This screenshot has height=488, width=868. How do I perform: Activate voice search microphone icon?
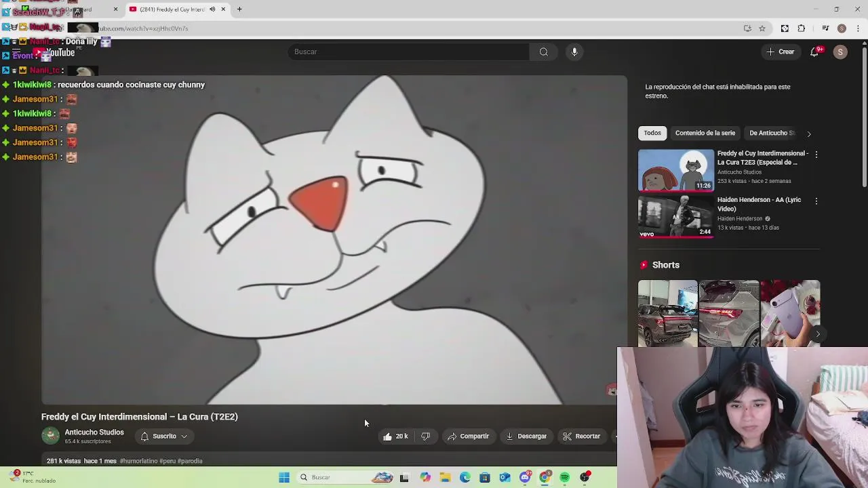point(574,52)
